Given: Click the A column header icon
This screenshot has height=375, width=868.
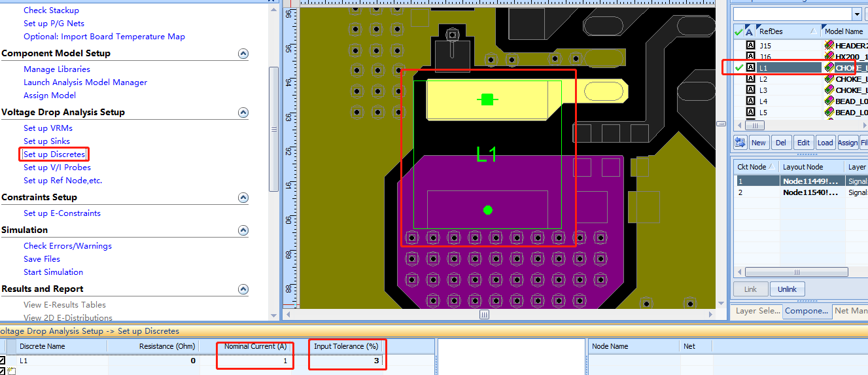Looking at the screenshot, I should (x=749, y=31).
